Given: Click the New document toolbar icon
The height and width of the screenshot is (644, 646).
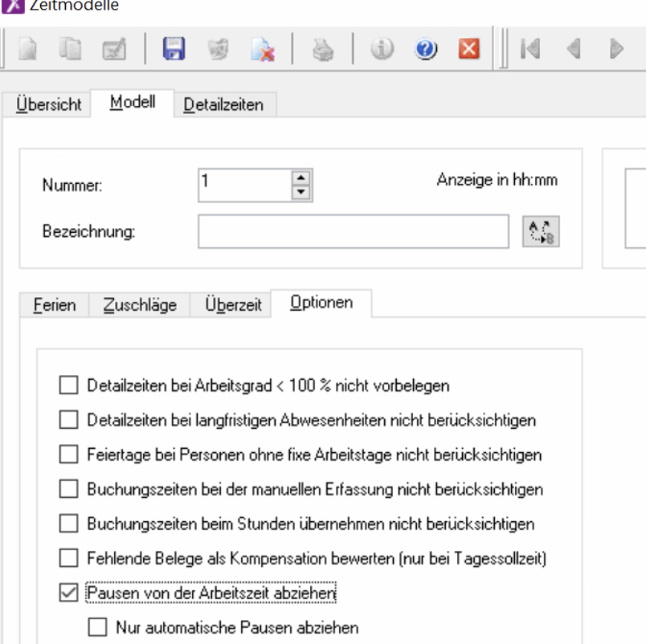Looking at the screenshot, I should pyautogui.click(x=28, y=50).
